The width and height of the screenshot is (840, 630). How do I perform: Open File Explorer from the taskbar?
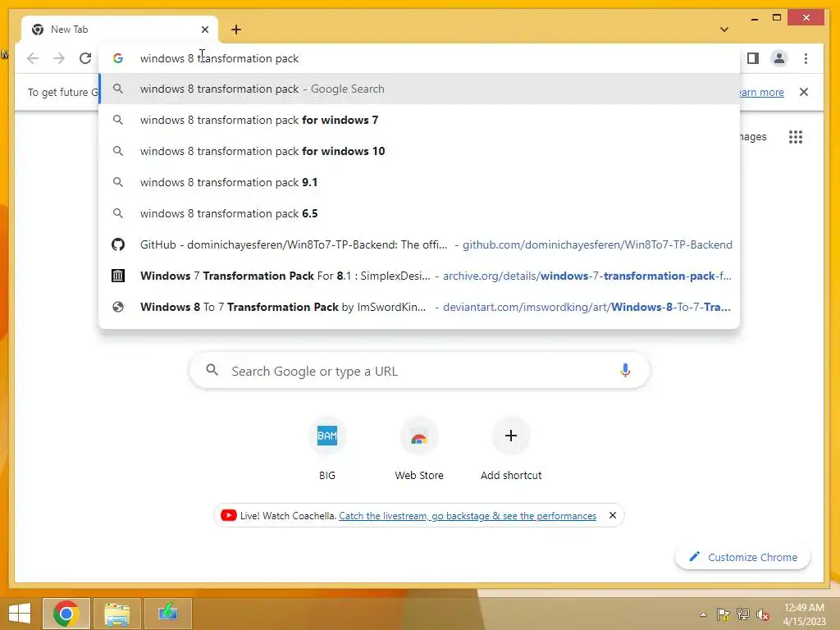coord(117,614)
